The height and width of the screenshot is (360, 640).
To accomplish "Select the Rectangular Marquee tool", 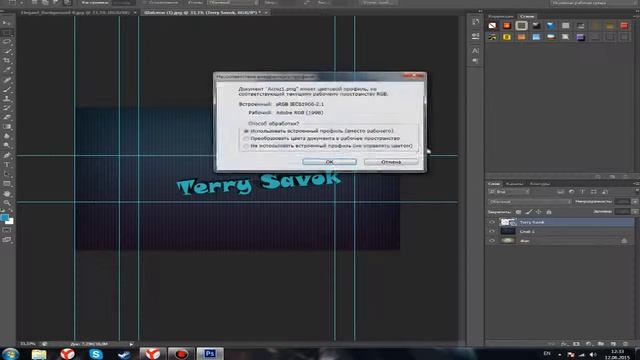I will pyautogui.click(x=7, y=32).
